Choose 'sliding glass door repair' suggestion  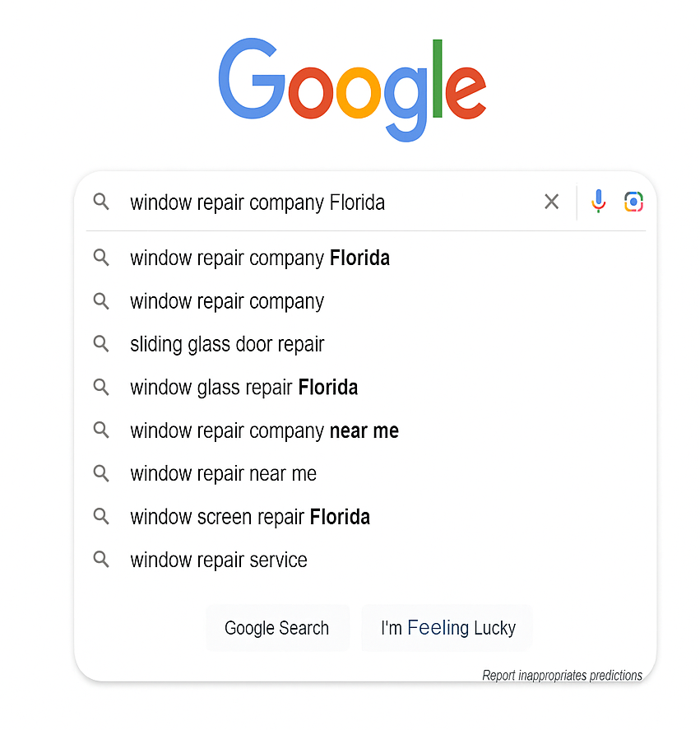point(227,344)
